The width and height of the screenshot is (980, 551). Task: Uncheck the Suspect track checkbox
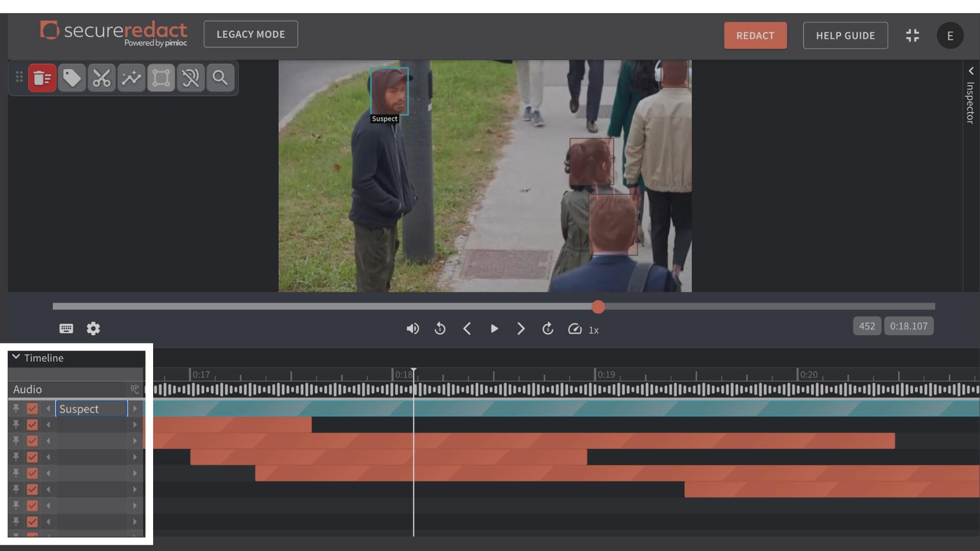click(x=32, y=409)
